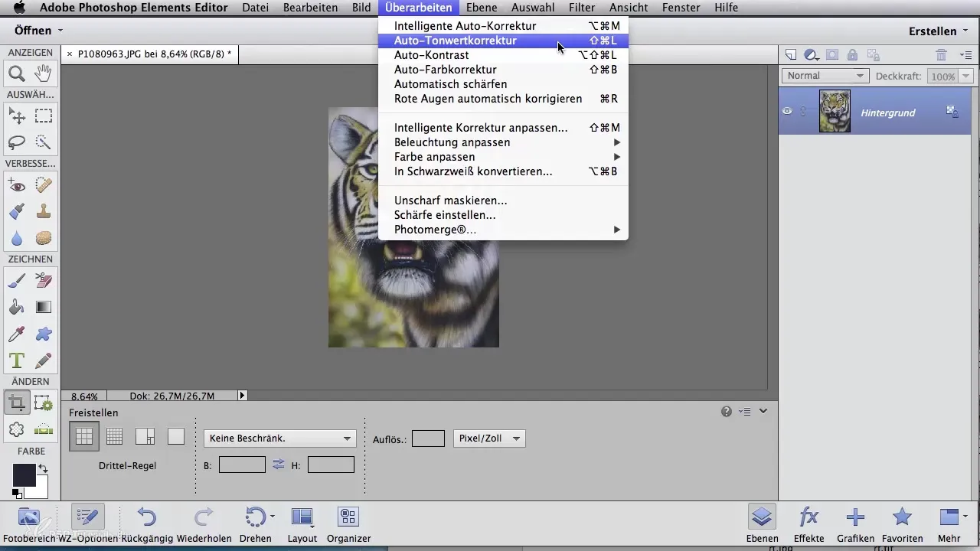Screen dimensions: 980x551
Task: Open Keine Beschränk. aspect ratio dropdown
Action: tap(280, 439)
